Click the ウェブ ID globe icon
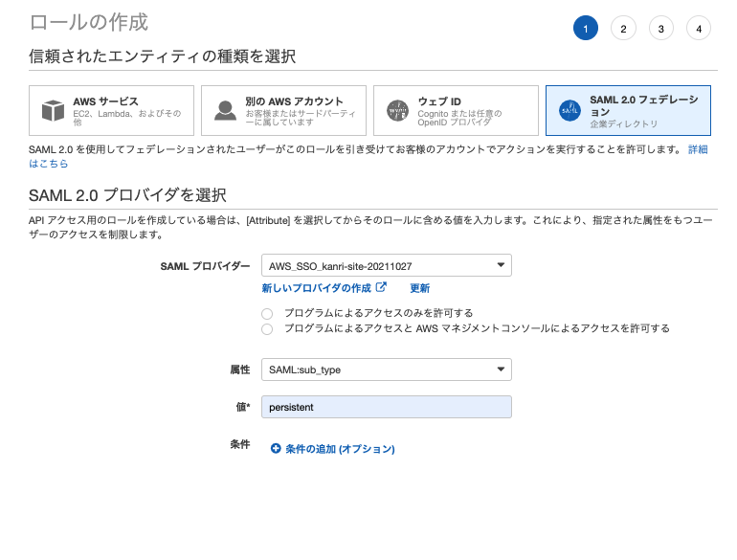Viewport: 737px width, 560px height. pos(397,110)
